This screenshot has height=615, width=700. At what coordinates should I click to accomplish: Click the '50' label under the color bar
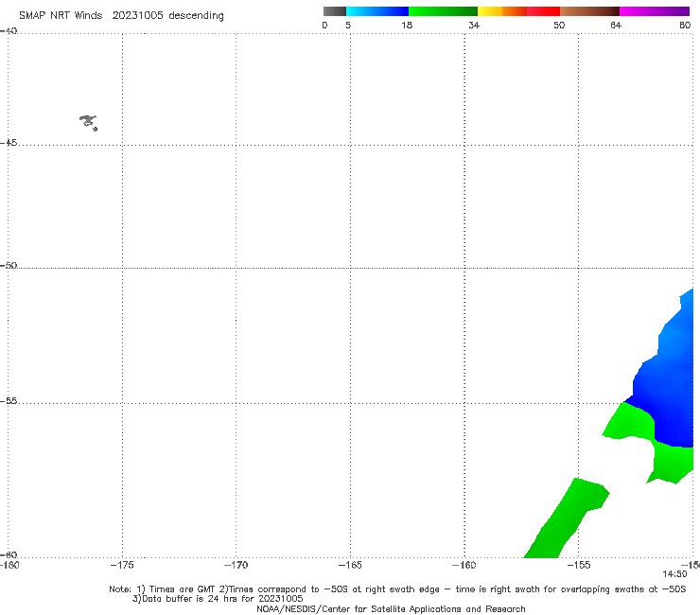(x=559, y=25)
